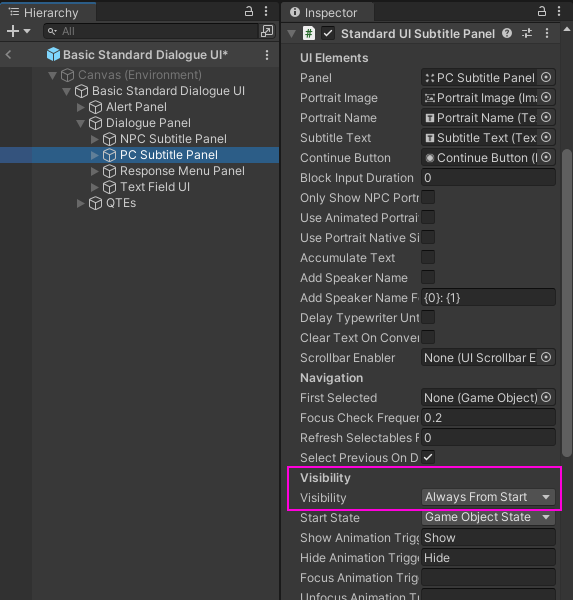573x600 pixels.
Task: Open the Inspector panel lock icon
Action: click(x=542, y=11)
